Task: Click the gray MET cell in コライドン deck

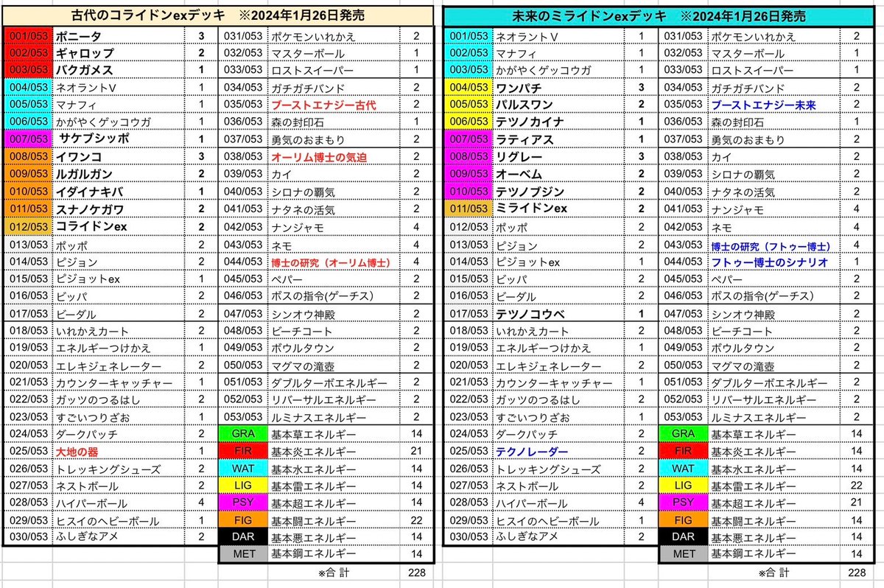Action: point(242,553)
